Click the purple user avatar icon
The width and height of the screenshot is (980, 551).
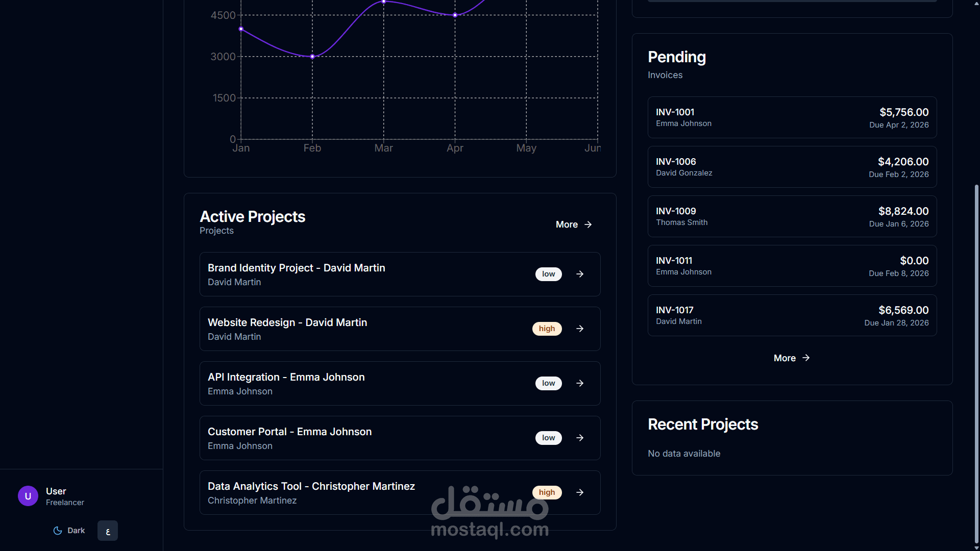[28, 496]
